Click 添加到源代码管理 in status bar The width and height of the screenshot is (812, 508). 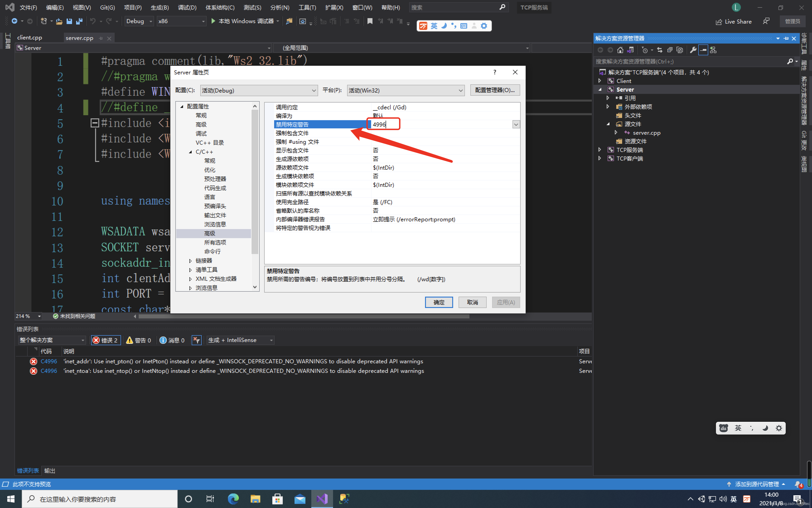[x=757, y=484]
